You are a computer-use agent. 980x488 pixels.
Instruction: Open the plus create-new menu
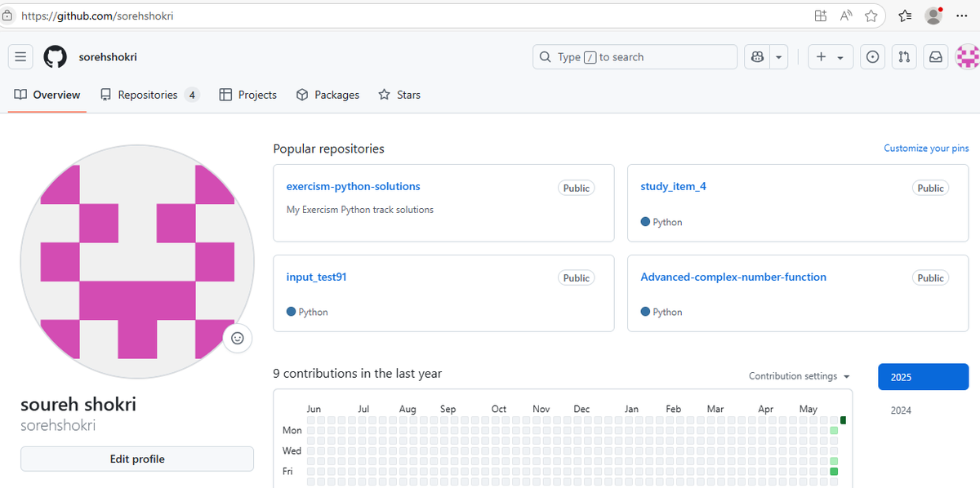coord(830,57)
